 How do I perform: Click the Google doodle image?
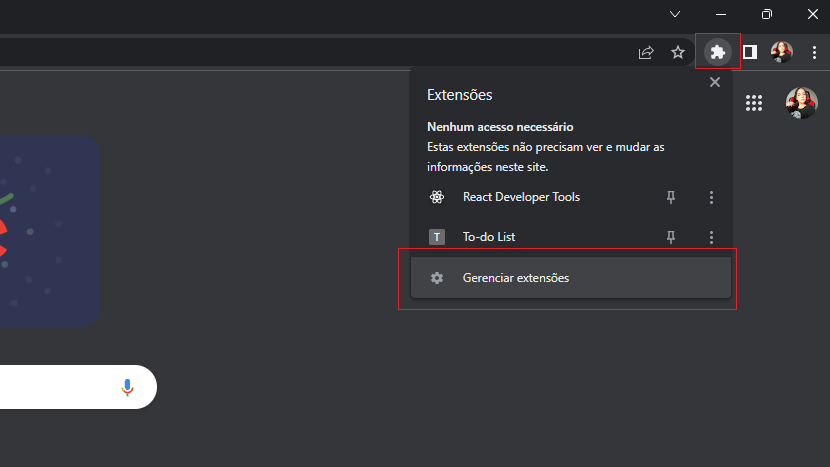coord(49,231)
